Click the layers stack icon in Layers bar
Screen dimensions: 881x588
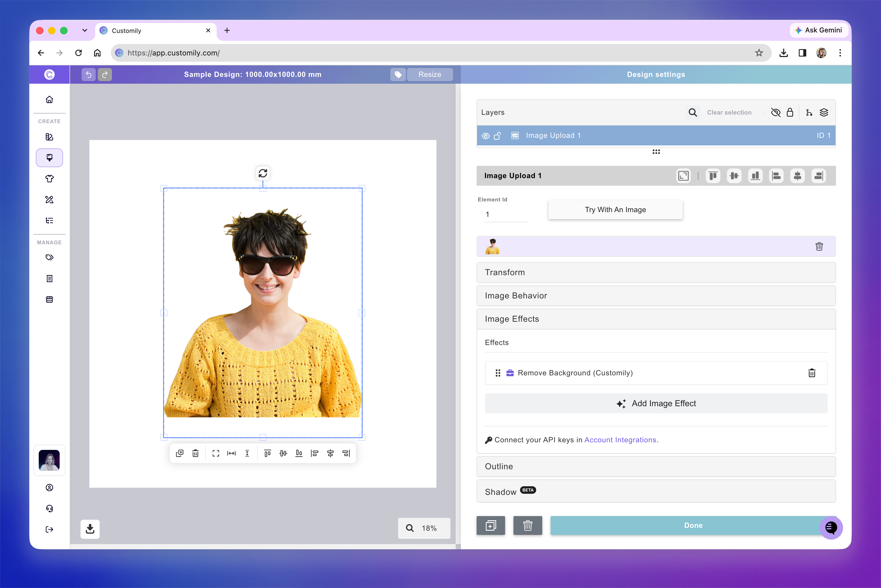pos(824,112)
